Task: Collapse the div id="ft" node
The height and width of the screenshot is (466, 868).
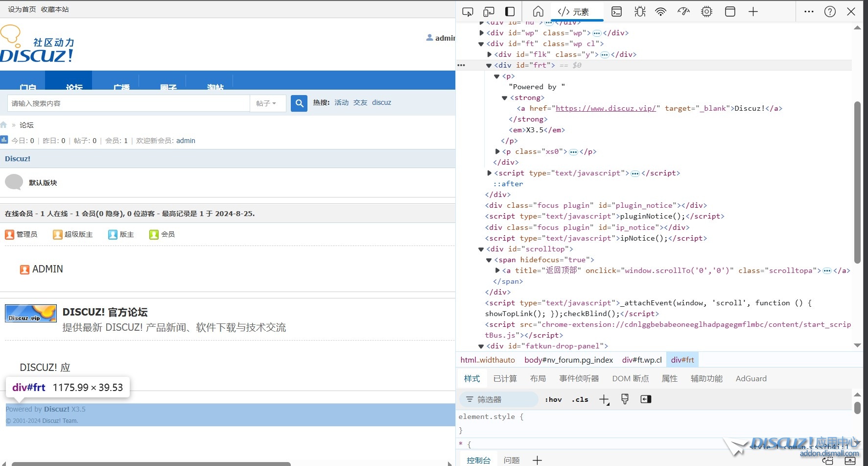Action: [481, 44]
